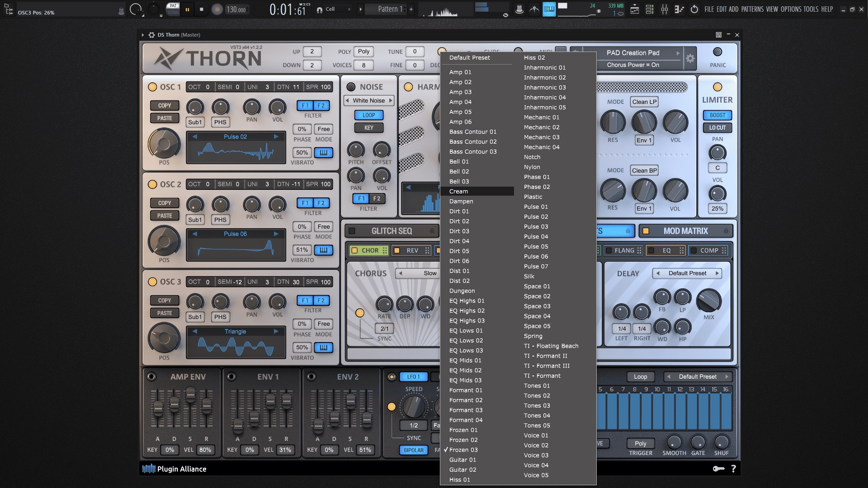Choose Frozen 03 in the list

477,450
